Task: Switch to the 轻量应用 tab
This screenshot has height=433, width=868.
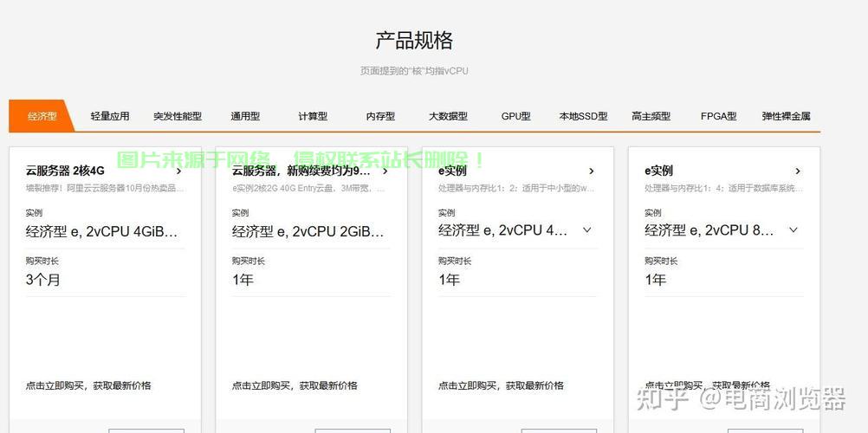Action: tap(110, 116)
